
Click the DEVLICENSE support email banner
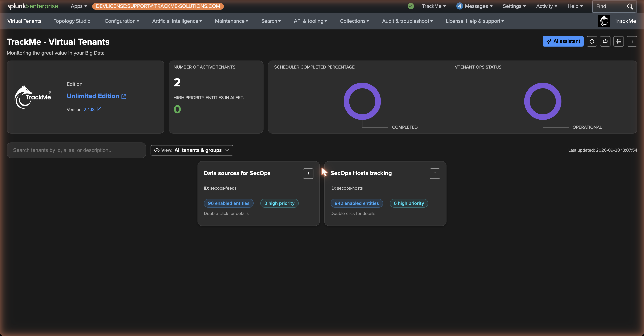pyautogui.click(x=158, y=6)
